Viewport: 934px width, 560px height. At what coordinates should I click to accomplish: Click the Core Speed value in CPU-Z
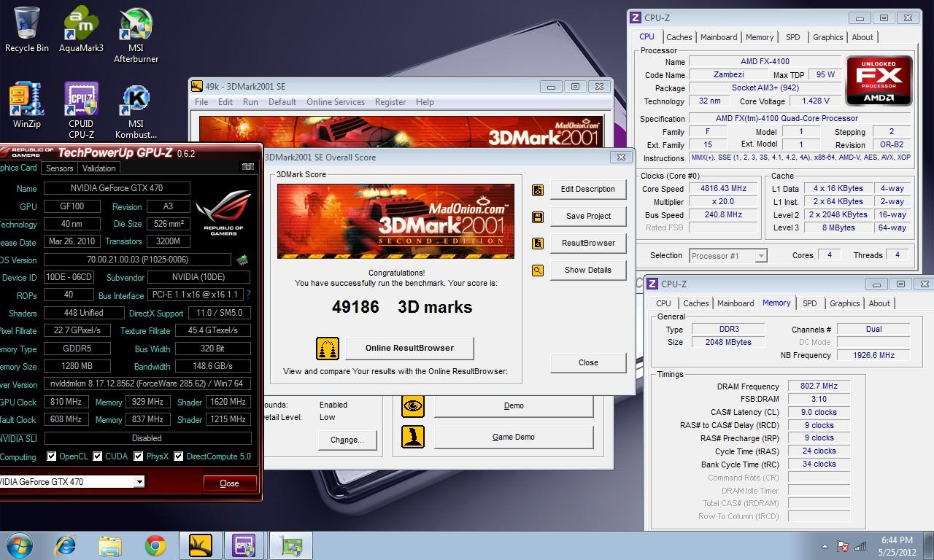click(x=725, y=189)
